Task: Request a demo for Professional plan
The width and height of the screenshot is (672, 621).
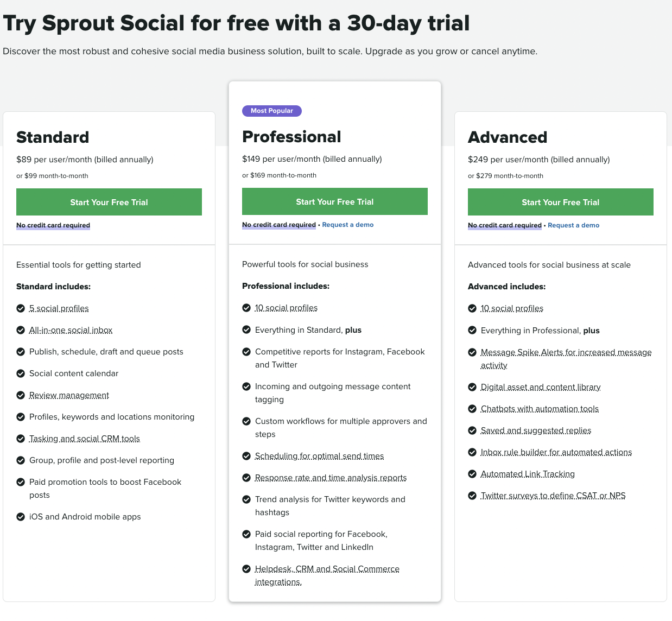Action: pos(348,225)
